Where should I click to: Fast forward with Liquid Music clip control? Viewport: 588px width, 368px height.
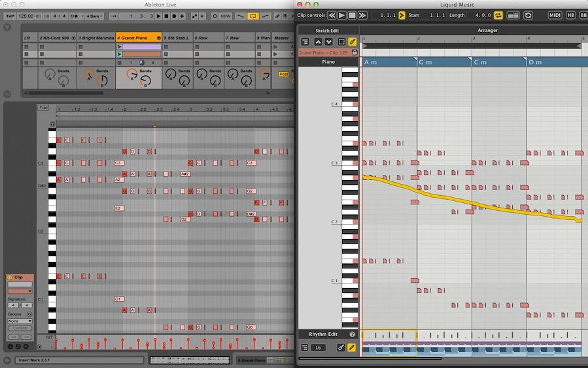click(x=362, y=16)
